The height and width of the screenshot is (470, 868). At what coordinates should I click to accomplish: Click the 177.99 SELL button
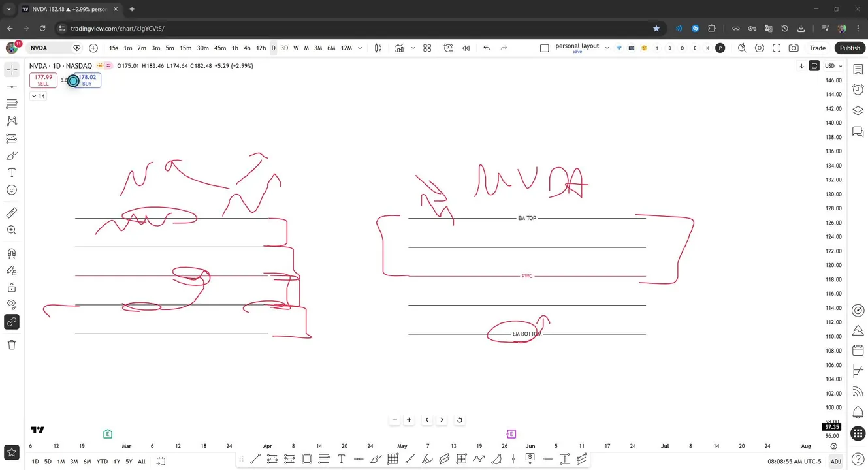(x=43, y=80)
